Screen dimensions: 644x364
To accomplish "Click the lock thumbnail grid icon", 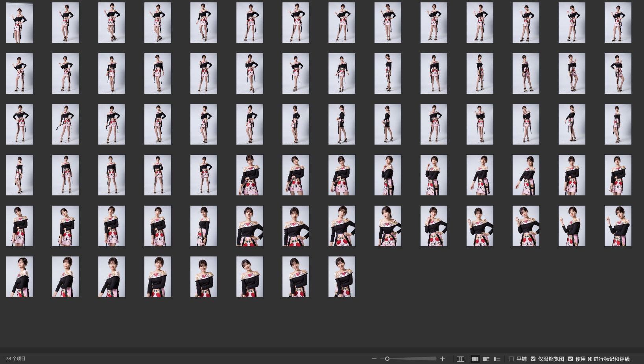I will 460,359.
